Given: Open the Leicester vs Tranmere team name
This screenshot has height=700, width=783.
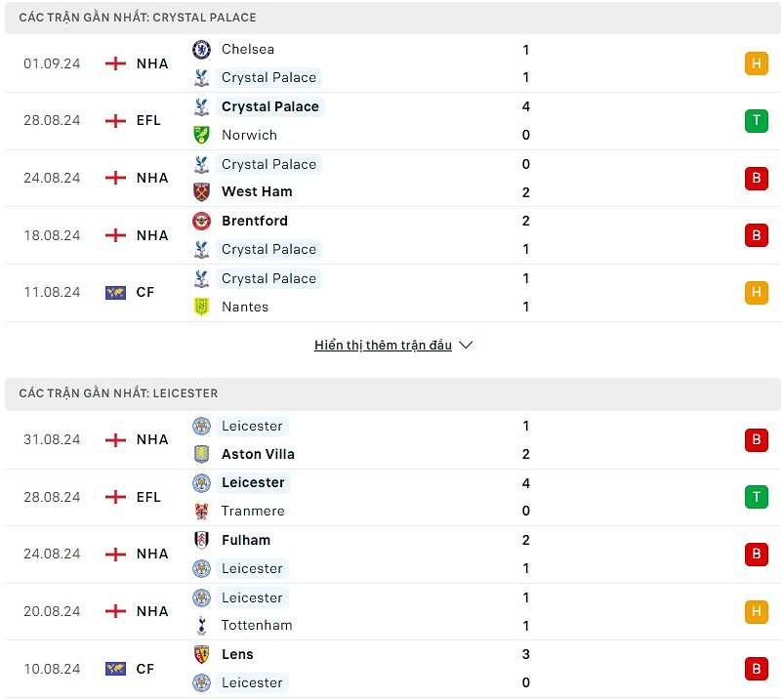Looking at the screenshot, I should point(253,482).
